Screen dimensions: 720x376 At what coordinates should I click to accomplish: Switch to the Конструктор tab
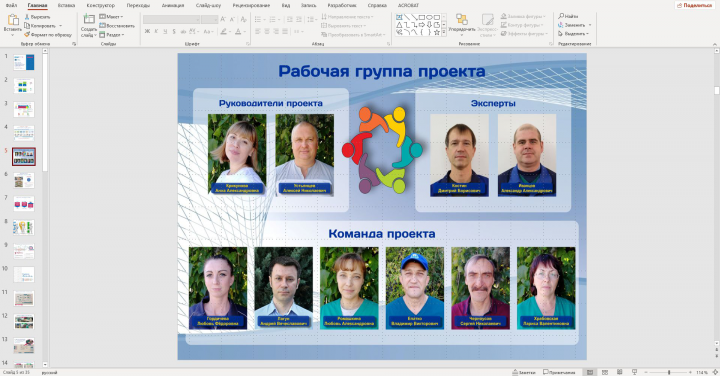[101, 5]
